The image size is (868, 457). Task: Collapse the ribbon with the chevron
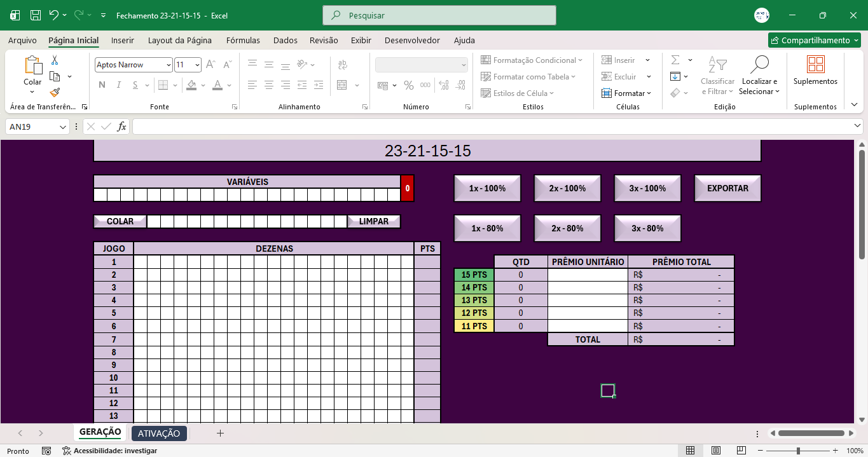[x=855, y=104]
